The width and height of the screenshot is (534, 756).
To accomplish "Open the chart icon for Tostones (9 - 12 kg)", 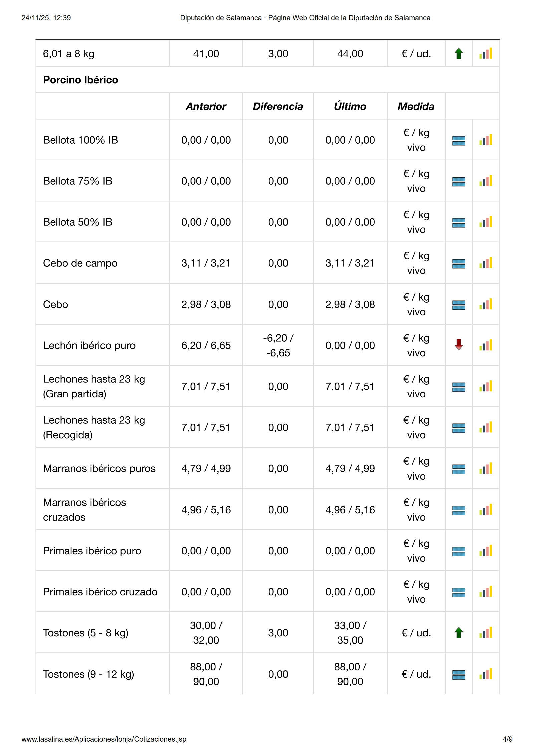I will pyautogui.click(x=486, y=674).
